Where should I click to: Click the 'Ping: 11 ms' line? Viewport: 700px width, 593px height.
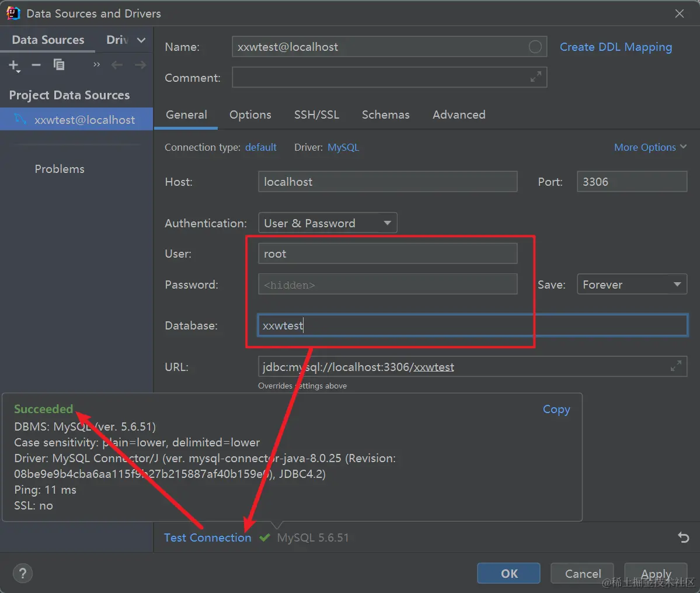[45, 490]
